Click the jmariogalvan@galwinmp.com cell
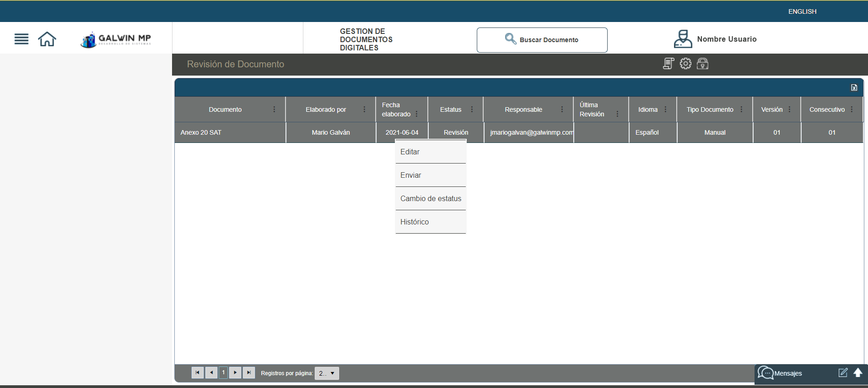Screen dimensions: 868x388 528,132
